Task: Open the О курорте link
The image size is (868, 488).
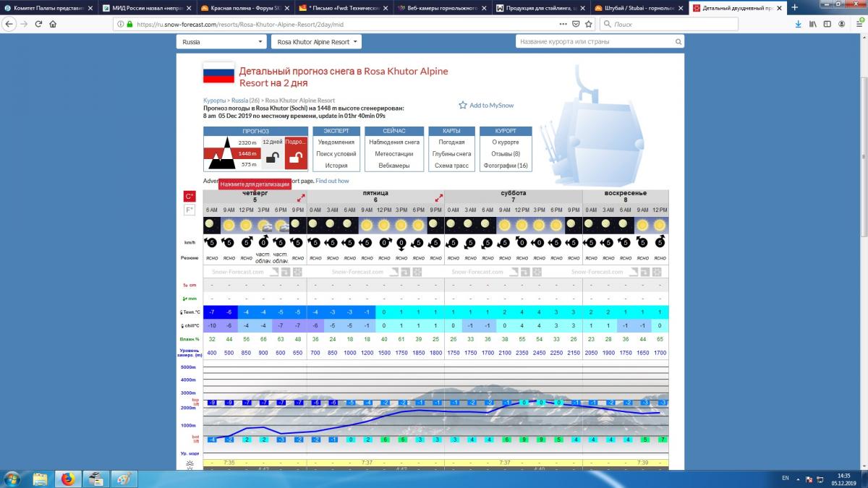Action: 506,142
